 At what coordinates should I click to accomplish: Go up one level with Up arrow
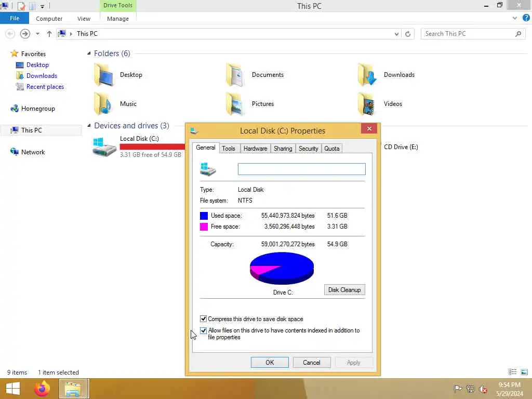49,34
